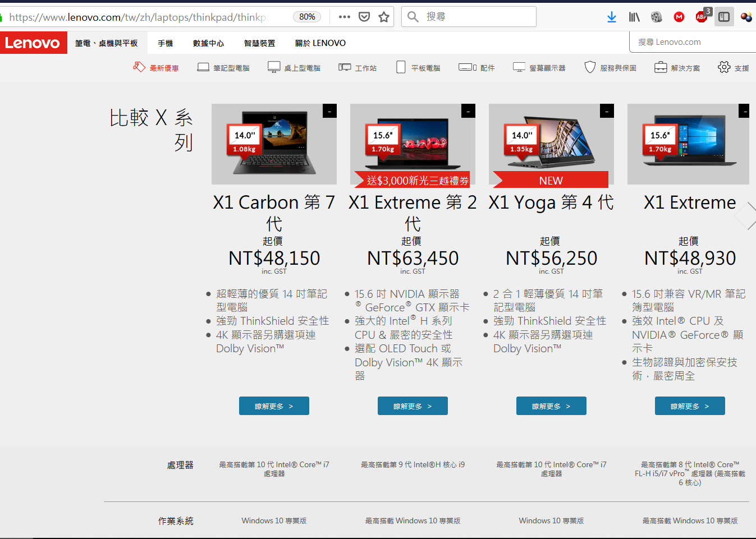Remove X1 Extreme 第 2 代 minus button
Viewport: 756px width, 539px height.
pyautogui.click(x=468, y=111)
